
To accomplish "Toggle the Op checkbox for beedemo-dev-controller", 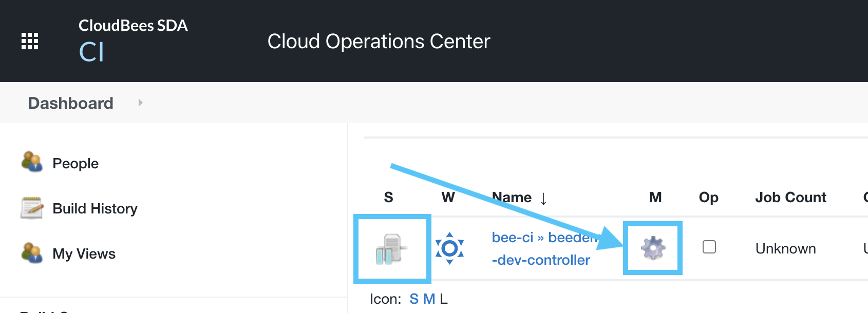I will 709,247.
